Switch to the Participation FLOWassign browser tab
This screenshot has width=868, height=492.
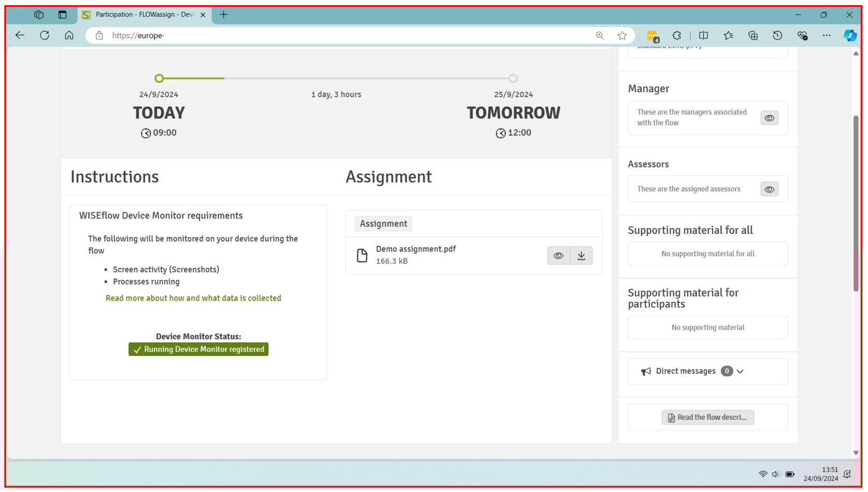pos(140,15)
